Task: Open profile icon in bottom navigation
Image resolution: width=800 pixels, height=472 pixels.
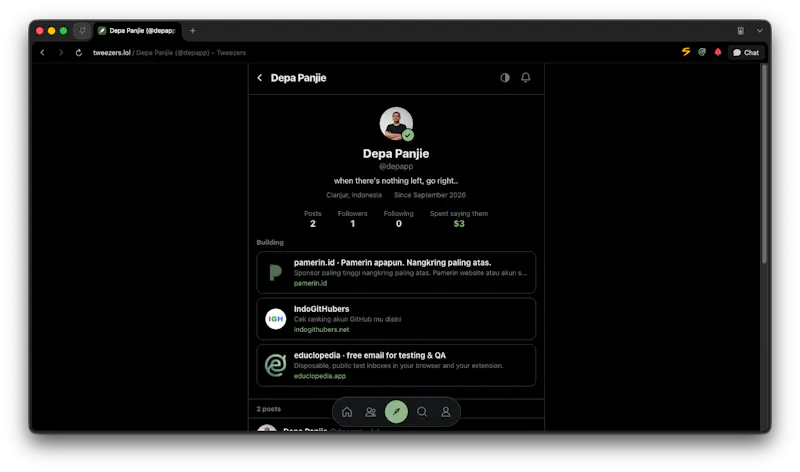Action: pyautogui.click(x=445, y=412)
